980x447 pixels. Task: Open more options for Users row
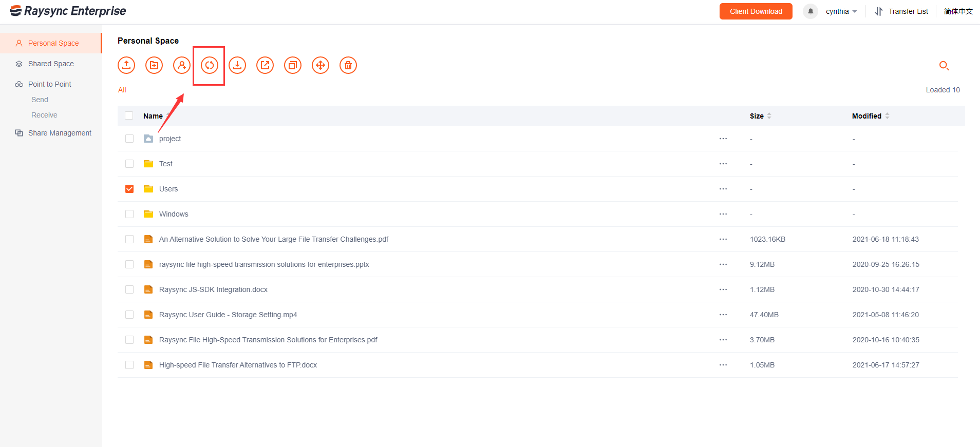pyautogui.click(x=723, y=189)
